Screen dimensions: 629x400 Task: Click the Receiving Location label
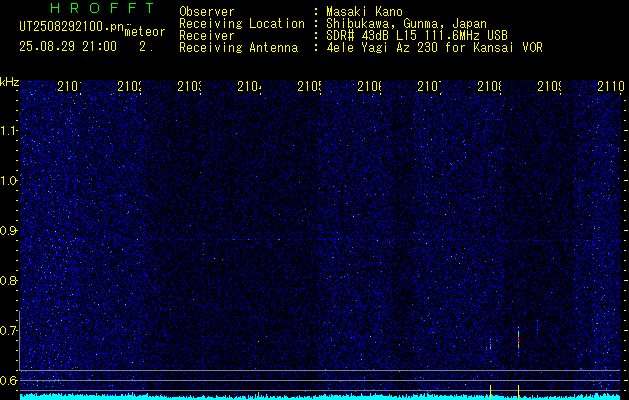tap(242, 24)
